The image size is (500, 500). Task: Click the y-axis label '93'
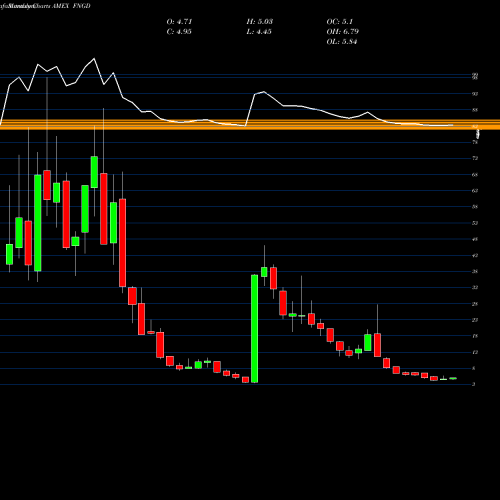point(475,94)
